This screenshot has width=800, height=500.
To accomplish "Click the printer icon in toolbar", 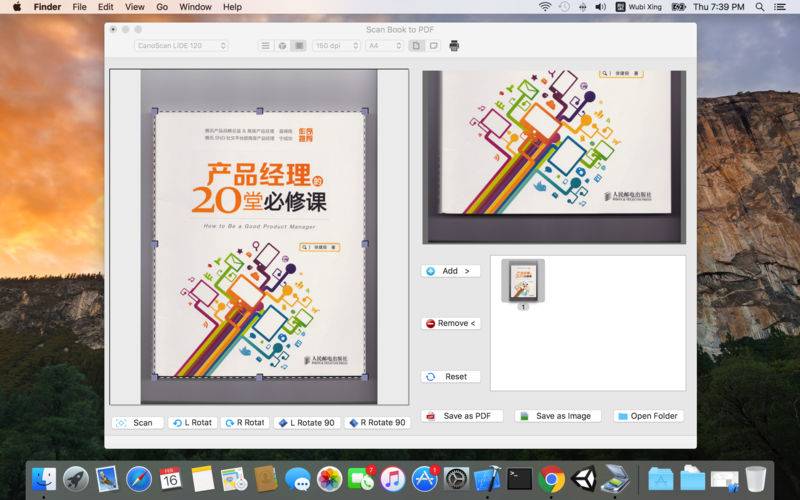I will (x=454, y=46).
